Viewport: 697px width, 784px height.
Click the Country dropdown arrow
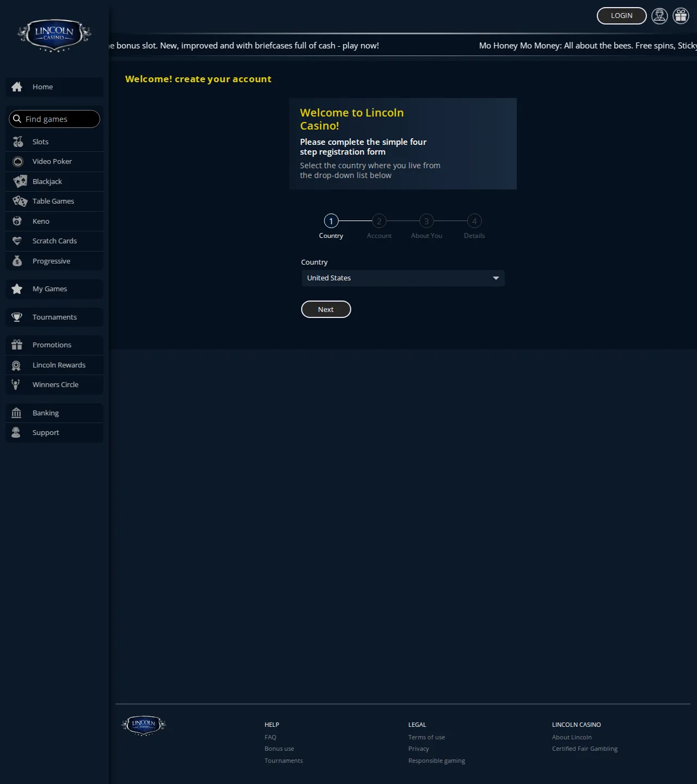tap(496, 278)
